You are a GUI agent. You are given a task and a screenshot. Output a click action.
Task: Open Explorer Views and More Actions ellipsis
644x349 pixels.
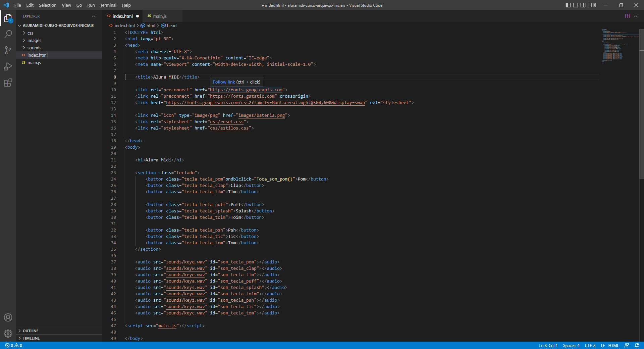pos(94,16)
